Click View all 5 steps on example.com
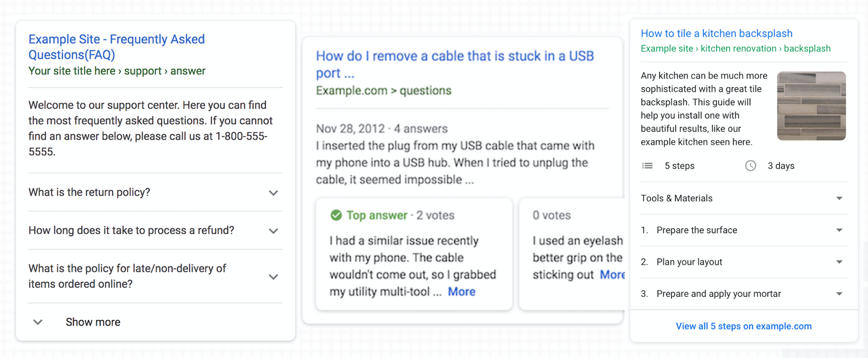This screenshot has height=358, width=868. pyautogui.click(x=743, y=326)
